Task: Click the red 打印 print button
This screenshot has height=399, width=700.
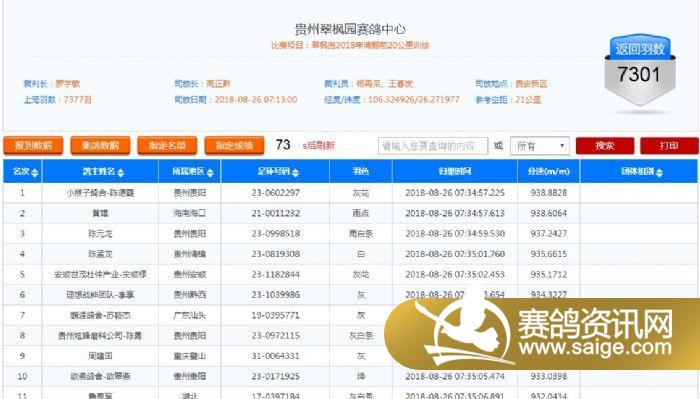Action: click(x=669, y=146)
